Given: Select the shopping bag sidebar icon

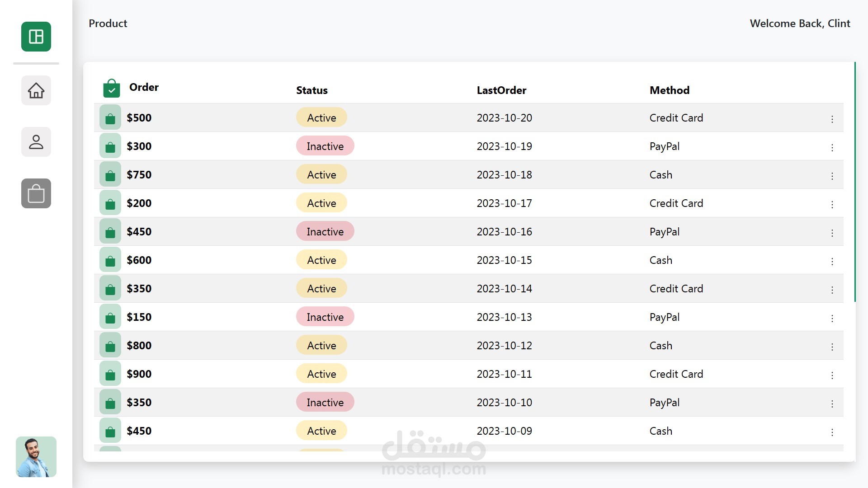Looking at the screenshot, I should [36, 193].
